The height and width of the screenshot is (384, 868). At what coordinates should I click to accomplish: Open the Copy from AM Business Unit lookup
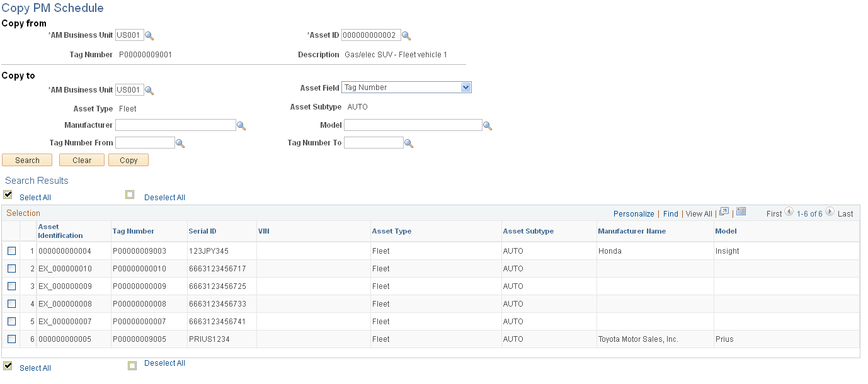(x=149, y=35)
